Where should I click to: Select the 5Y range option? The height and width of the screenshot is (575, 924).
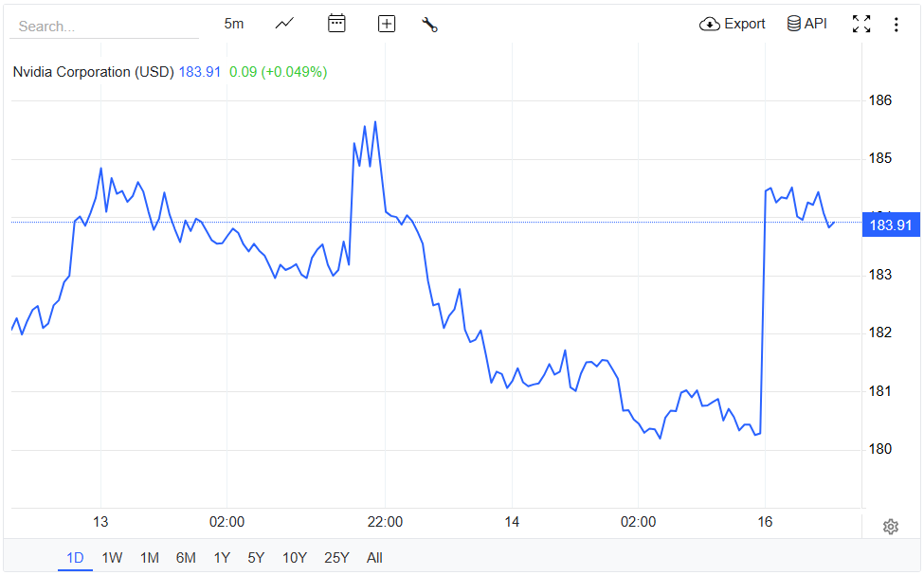click(256, 558)
